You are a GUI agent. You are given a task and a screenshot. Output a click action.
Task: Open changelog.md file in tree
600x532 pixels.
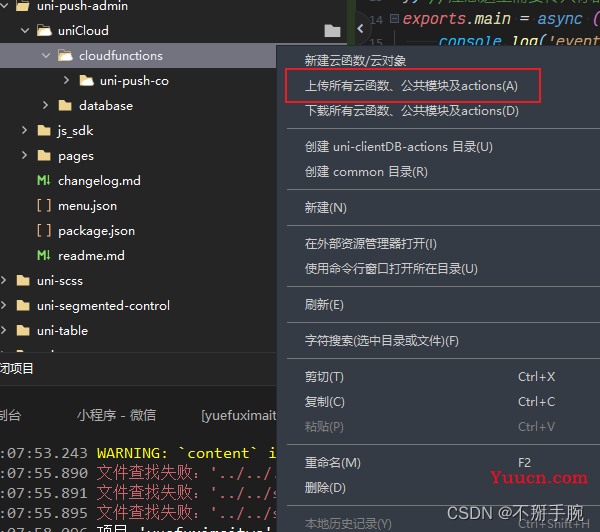click(x=99, y=181)
